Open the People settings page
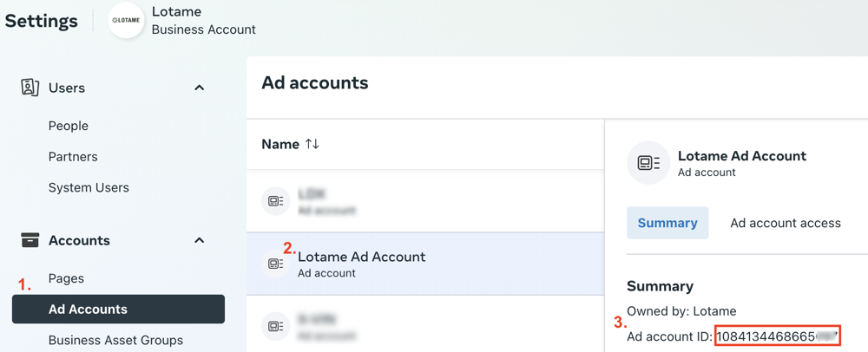868x352 pixels. pos(69,126)
